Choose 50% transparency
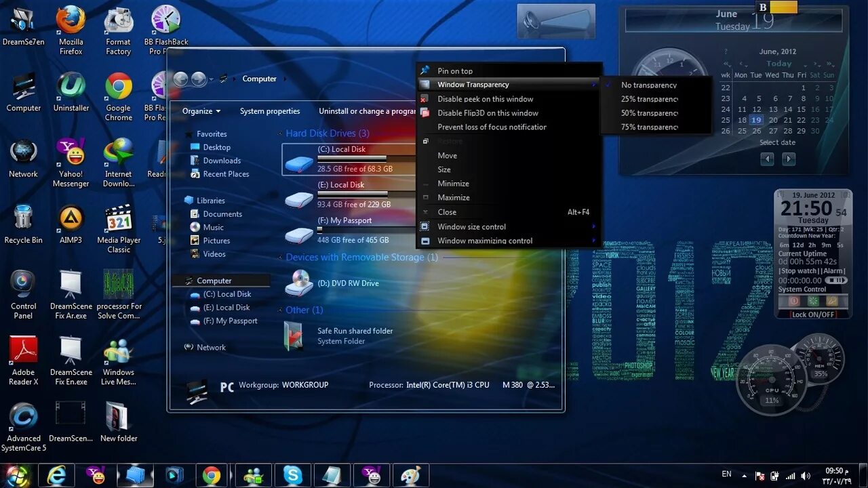 click(x=649, y=113)
